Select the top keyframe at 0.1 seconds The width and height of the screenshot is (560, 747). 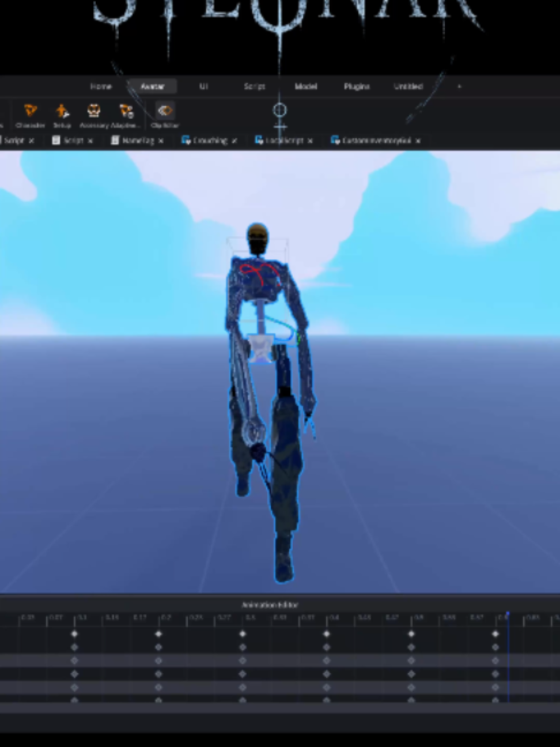click(74, 633)
